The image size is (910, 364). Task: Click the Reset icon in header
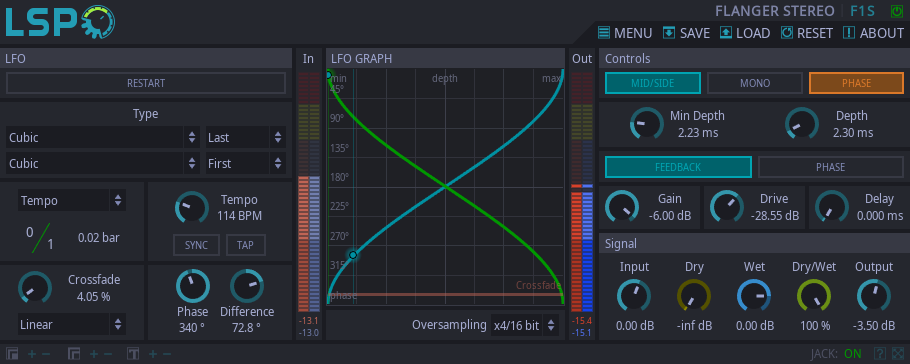click(786, 33)
